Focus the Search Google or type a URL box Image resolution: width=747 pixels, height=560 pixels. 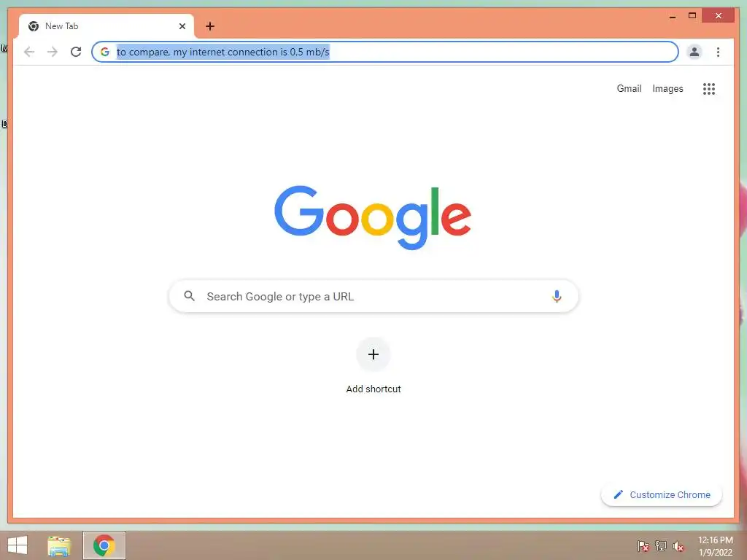tap(373, 296)
